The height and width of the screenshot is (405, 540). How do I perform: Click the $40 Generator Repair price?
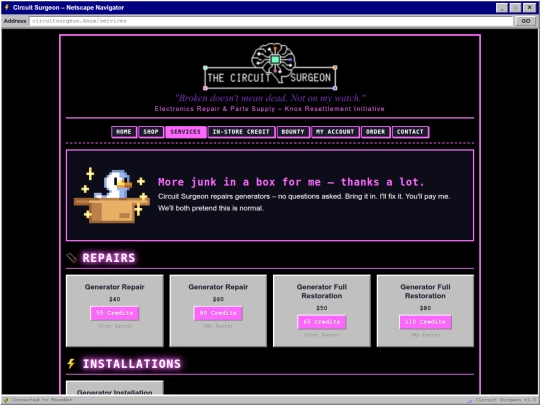[115, 299]
